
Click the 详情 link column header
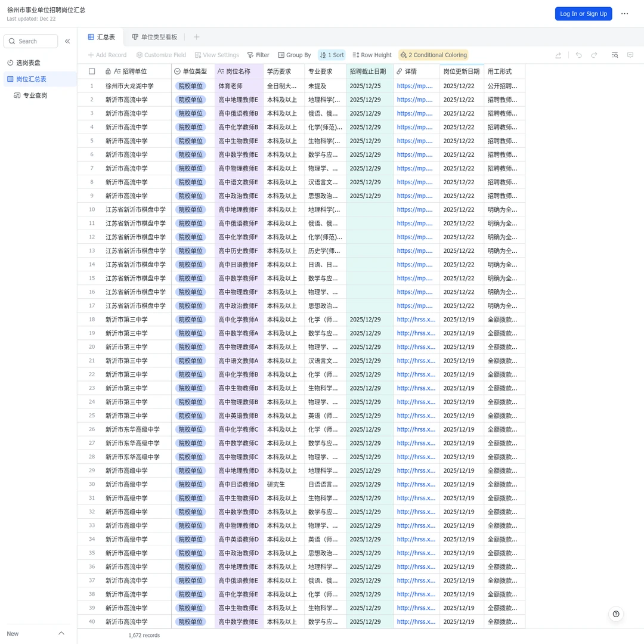(x=416, y=72)
